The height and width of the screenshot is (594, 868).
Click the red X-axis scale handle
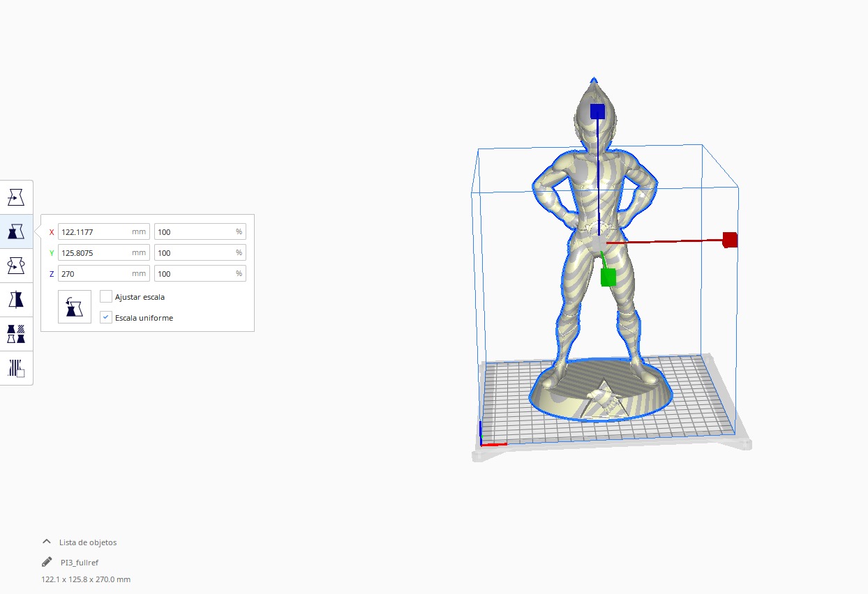pos(730,240)
